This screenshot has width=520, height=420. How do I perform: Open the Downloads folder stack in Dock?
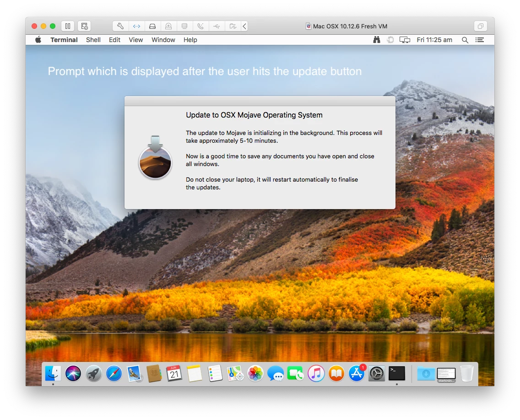426,374
